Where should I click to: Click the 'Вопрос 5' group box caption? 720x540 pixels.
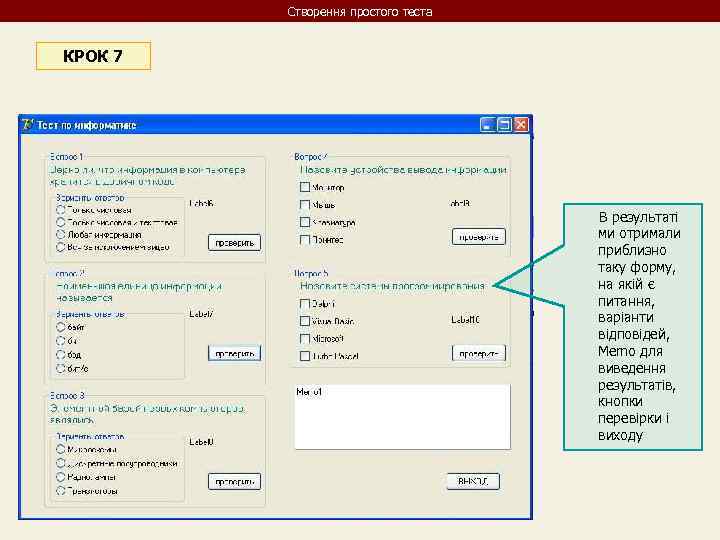click(311, 274)
